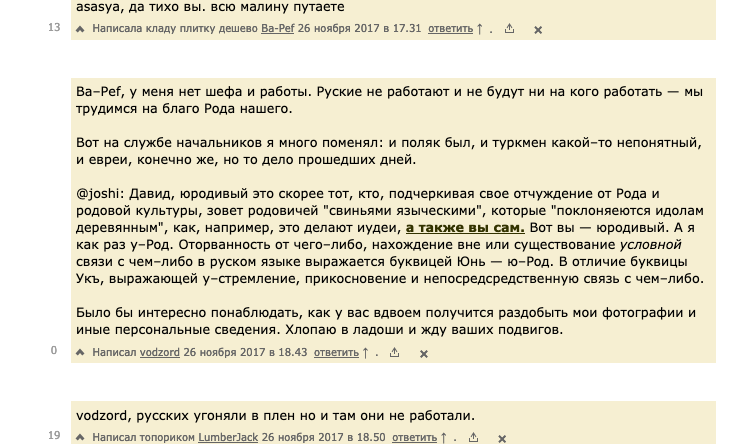734x444 pixels.
Task: Click the up arrow on vodzord's comment
Action: pos(365,352)
